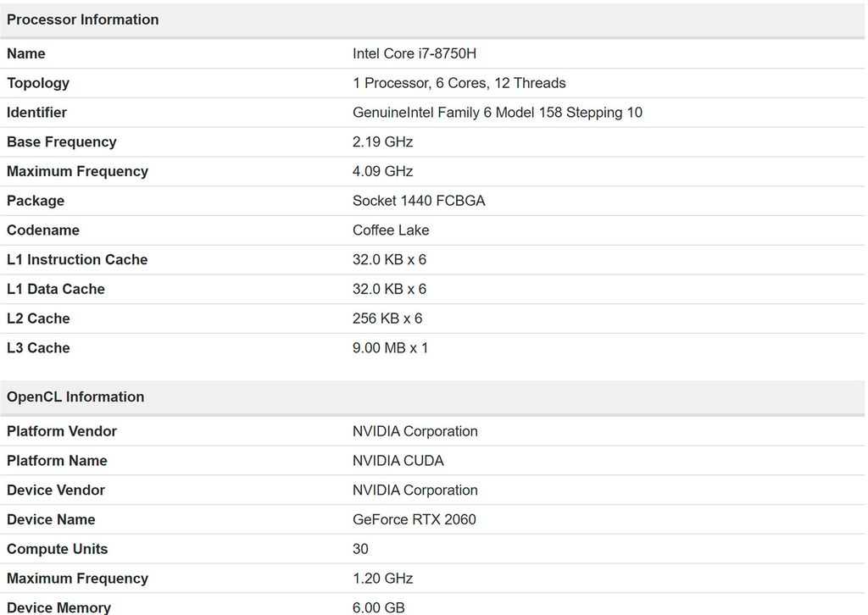Click the Identifier row label
This screenshot has height=615, width=868.
36,113
